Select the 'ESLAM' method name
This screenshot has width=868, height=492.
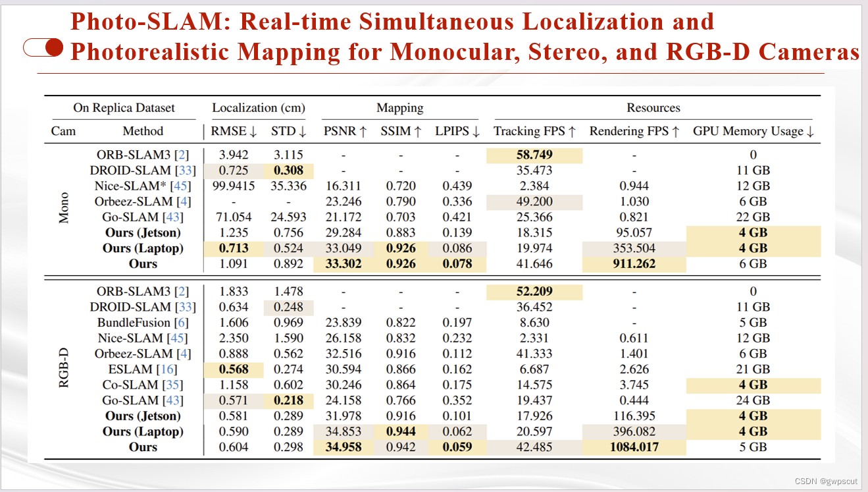click(x=130, y=369)
